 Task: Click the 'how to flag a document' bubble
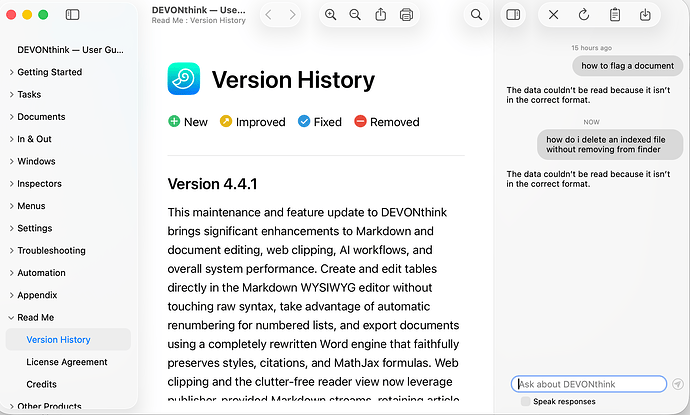tap(628, 66)
